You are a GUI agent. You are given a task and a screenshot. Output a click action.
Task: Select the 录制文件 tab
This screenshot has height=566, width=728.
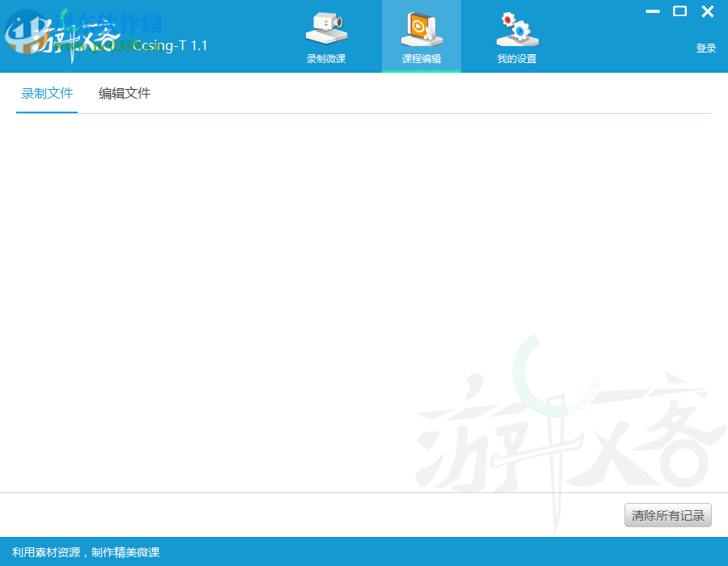coord(46,93)
